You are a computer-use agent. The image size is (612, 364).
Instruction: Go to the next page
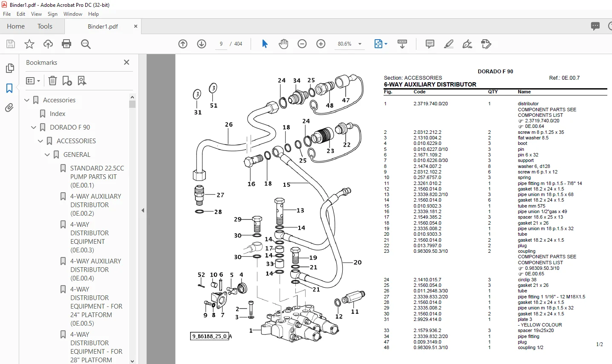[x=202, y=44]
